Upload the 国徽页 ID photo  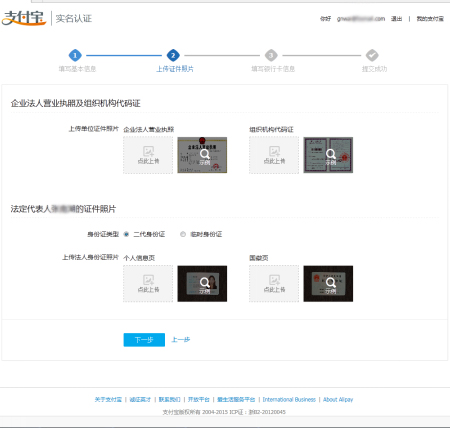(274, 284)
